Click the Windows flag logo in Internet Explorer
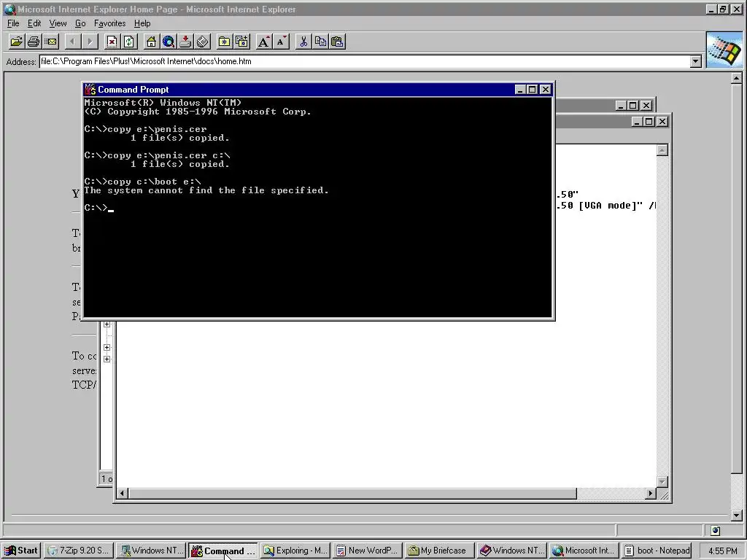This screenshot has height=560, width=747. tap(724, 50)
